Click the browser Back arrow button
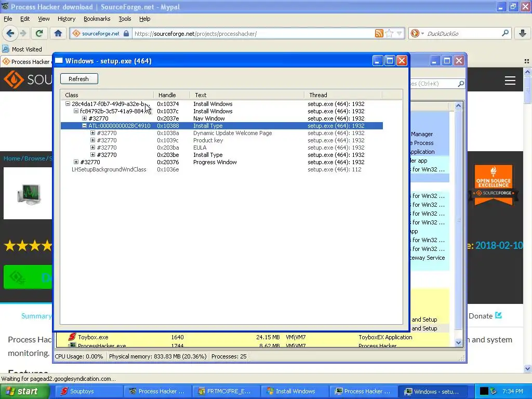The width and height of the screenshot is (532, 399). [x=10, y=33]
